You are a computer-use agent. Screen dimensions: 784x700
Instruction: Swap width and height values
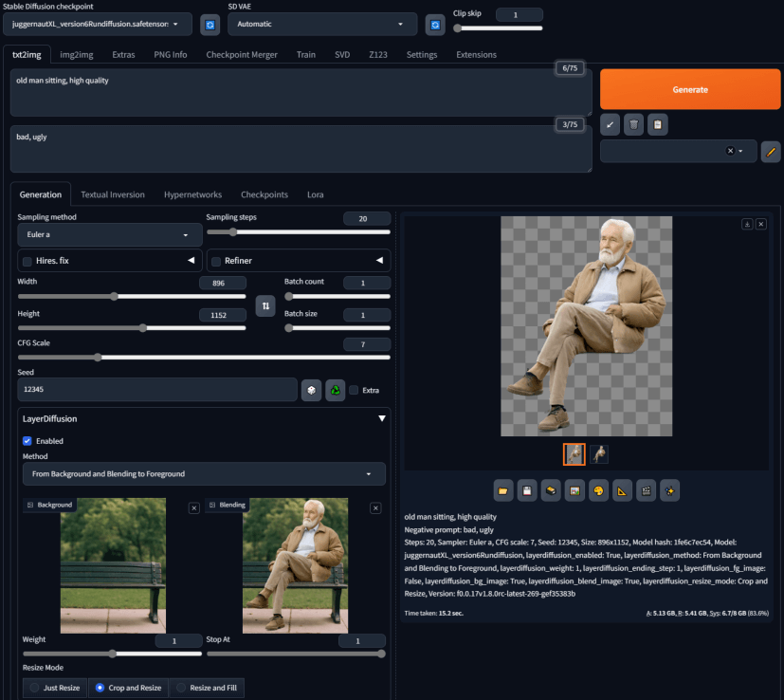[265, 305]
